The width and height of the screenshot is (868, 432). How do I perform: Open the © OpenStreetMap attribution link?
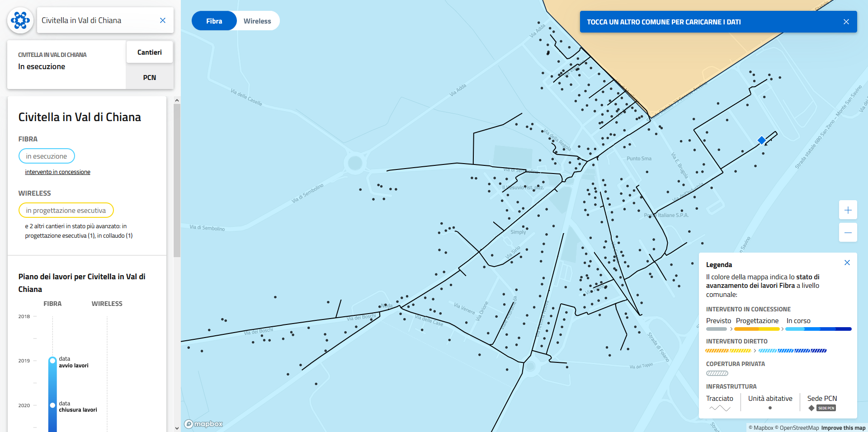point(797,428)
